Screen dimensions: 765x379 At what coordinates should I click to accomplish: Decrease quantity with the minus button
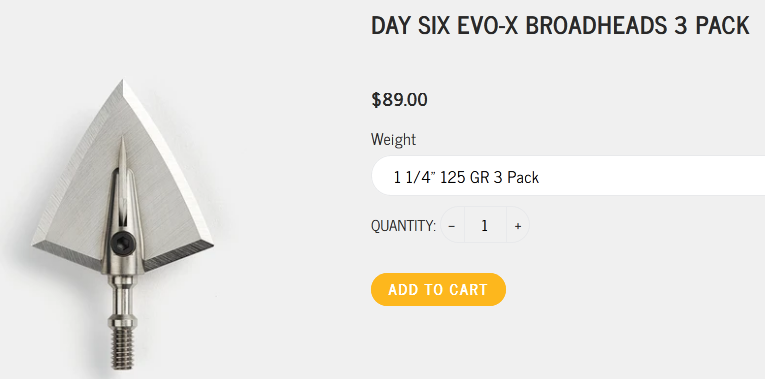pyautogui.click(x=452, y=225)
